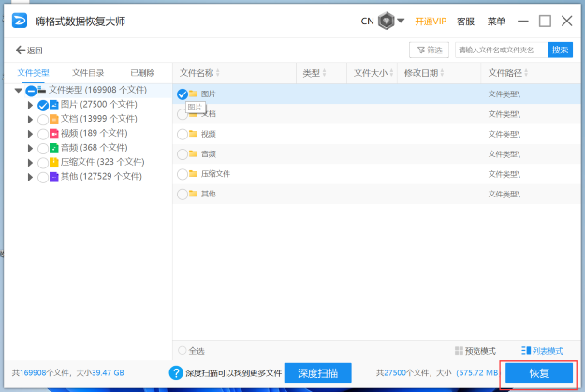The height and width of the screenshot is (392, 585).
Task: Switch to the 已删除 tab
Action: 142,73
